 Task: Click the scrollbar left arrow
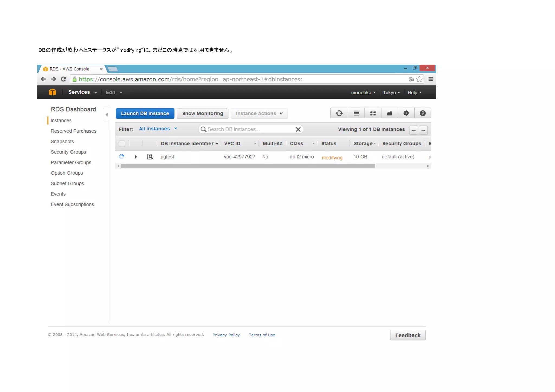tap(118, 166)
